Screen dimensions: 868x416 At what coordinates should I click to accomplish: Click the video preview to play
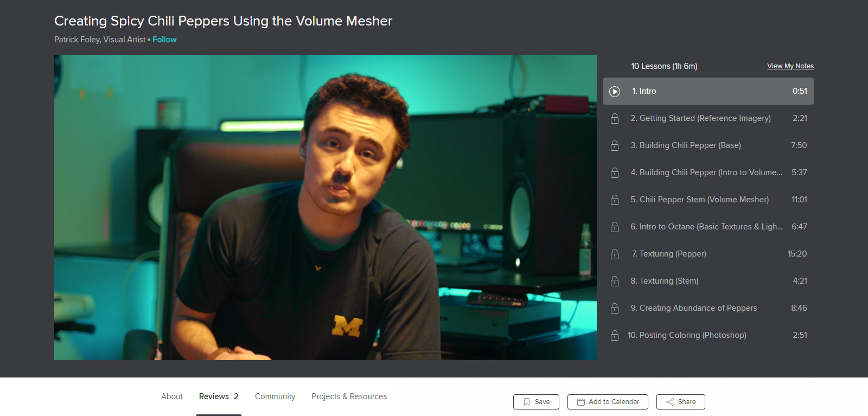[325, 207]
